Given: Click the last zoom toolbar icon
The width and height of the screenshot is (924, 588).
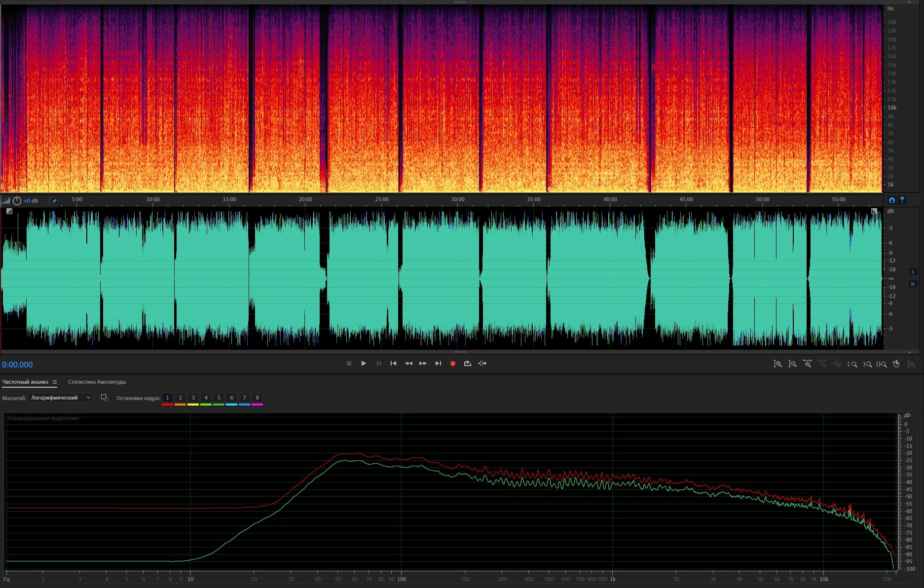Looking at the screenshot, I should (911, 364).
